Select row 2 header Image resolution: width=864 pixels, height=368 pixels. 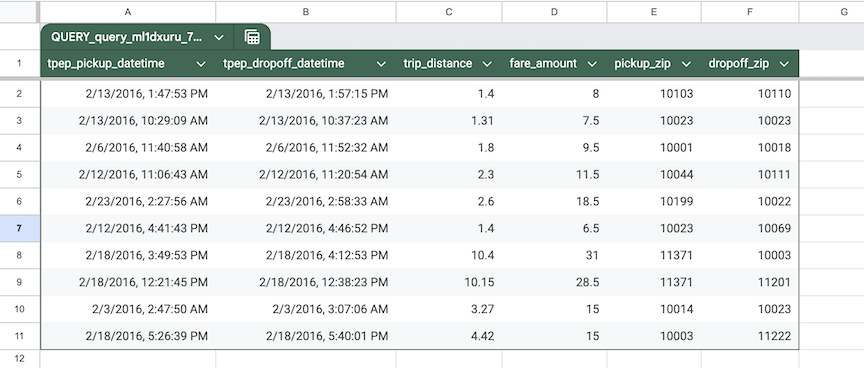pyautogui.click(x=19, y=94)
